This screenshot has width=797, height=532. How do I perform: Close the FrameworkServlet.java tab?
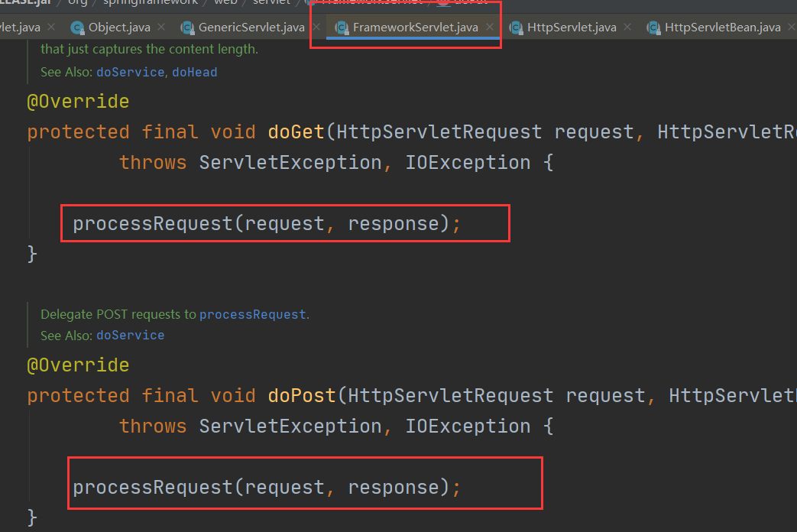point(490,27)
